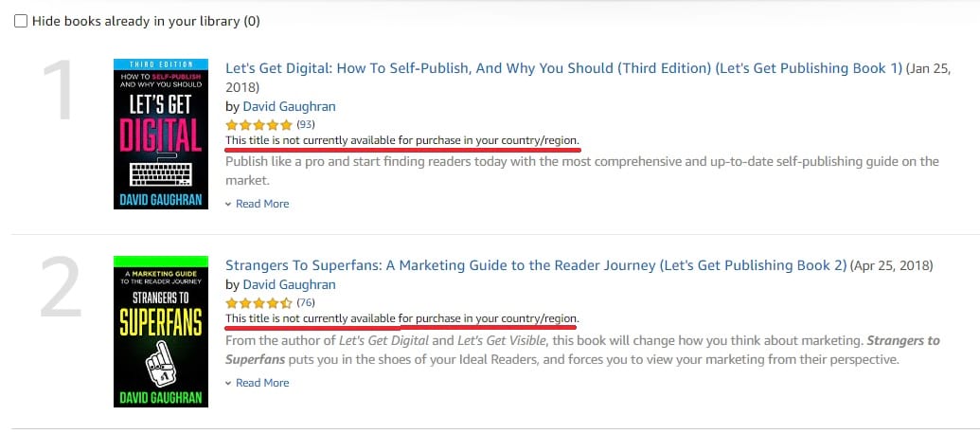The image size is (980, 434).
Task: Click the large rank number 1
Action: click(60, 91)
